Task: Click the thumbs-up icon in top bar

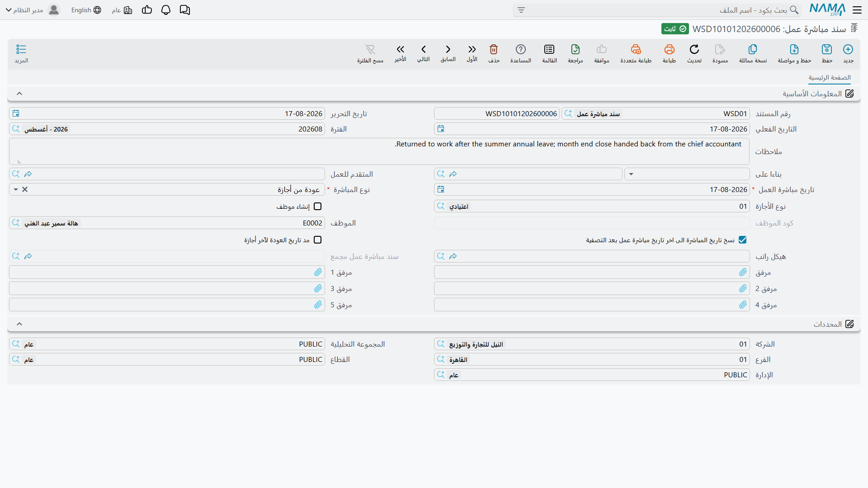Action: pos(147,10)
